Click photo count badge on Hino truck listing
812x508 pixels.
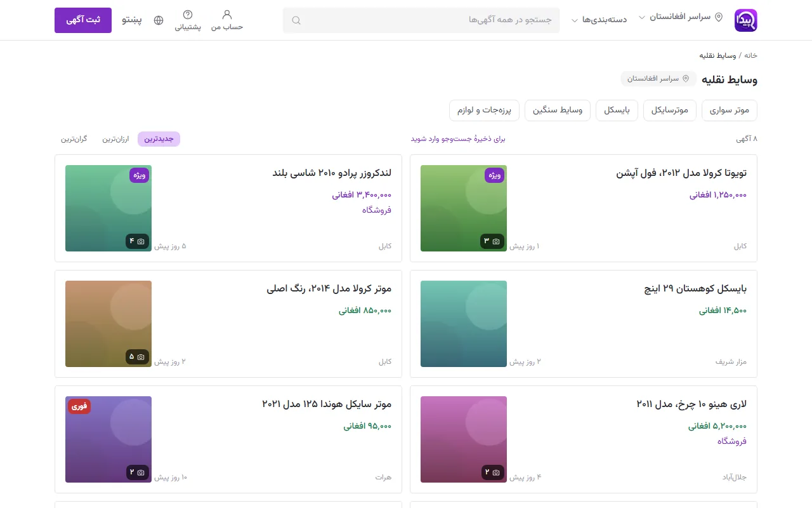point(492,472)
